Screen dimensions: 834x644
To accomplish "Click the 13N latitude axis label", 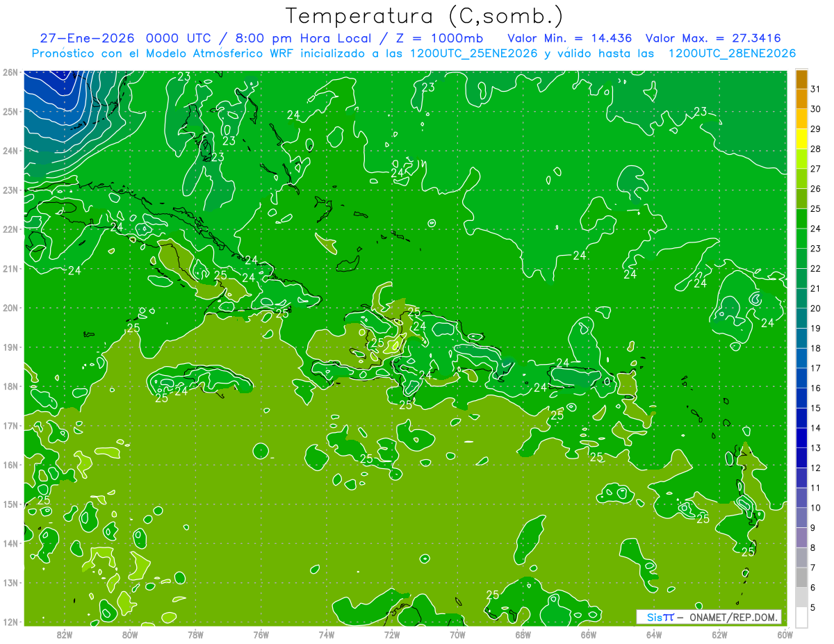I will pos(10,582).
